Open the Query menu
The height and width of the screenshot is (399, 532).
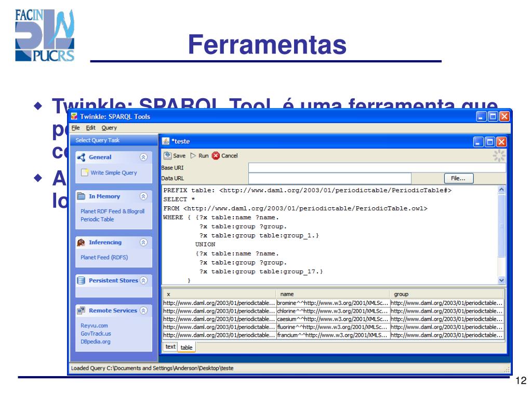click(109, 128)
